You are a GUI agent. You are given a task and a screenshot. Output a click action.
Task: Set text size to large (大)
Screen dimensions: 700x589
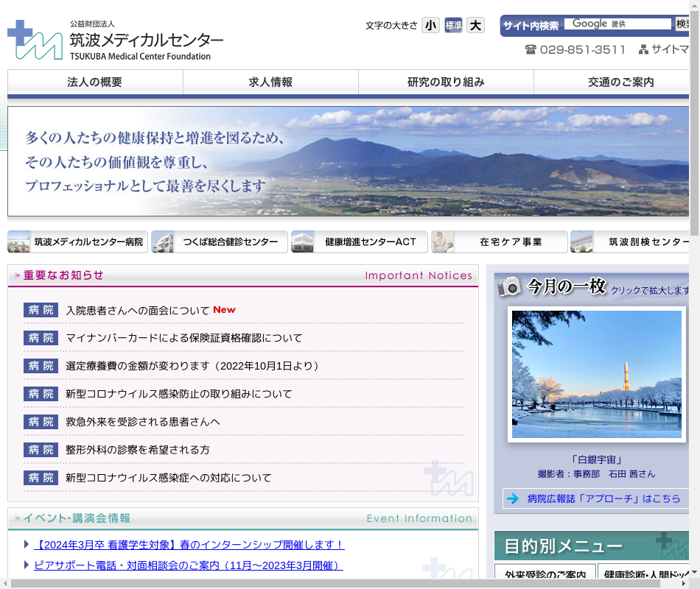pyautogui.click(x=476, y=26)
